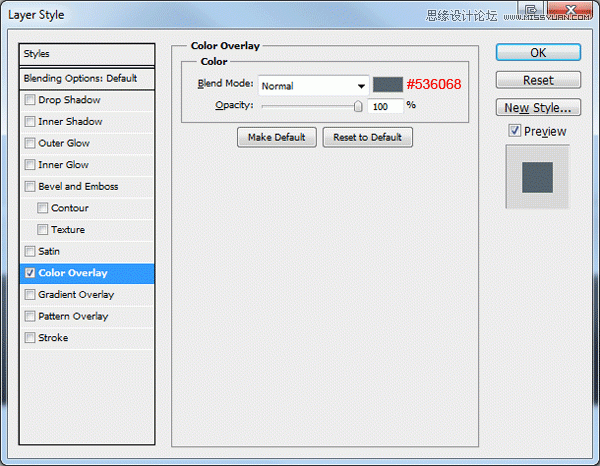Toggle the Satin checkbox
The width and height of the screenshot is (600, 466).
pos(30,251)
